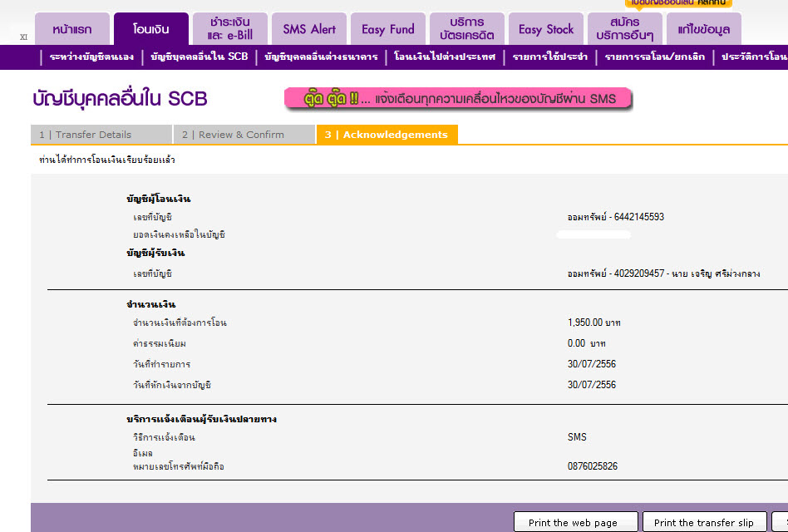Click the จำนวนเงิน section heading

click(150, 304)
